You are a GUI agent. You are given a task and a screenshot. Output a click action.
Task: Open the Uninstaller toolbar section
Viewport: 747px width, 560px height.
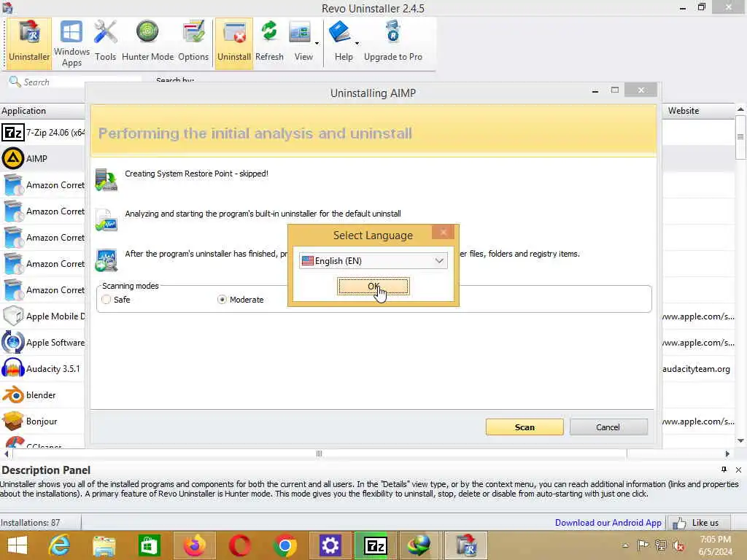[x=29, y=43]
